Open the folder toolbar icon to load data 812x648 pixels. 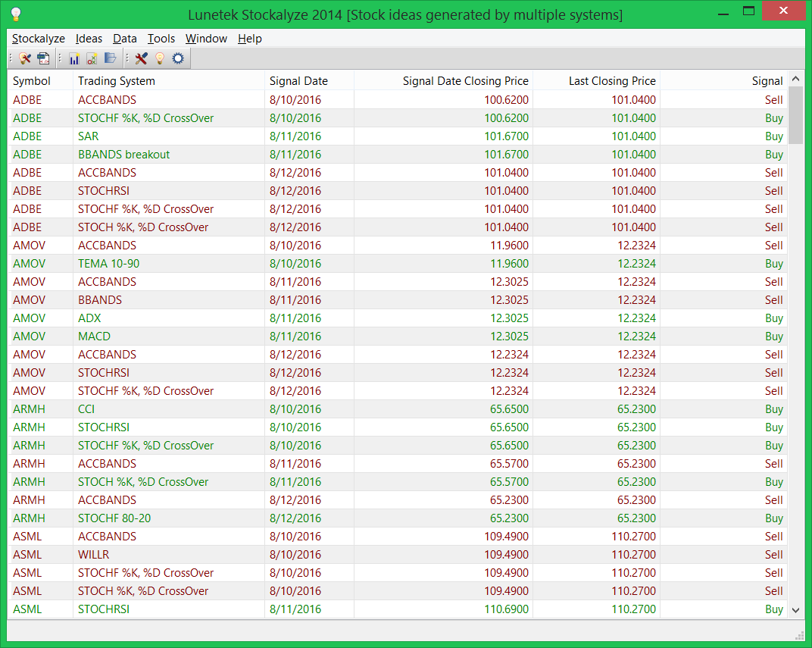click(x=111, y=58)
